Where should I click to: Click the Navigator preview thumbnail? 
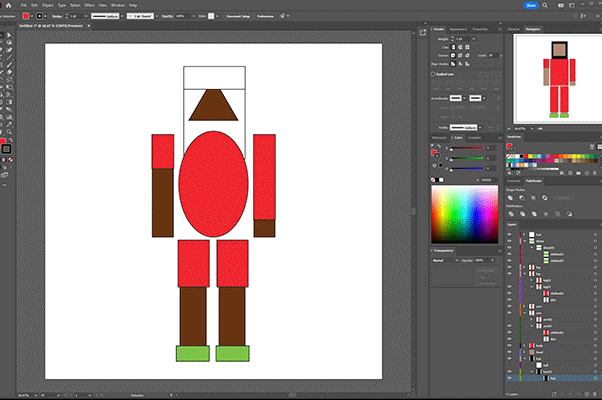click(560, 80)
